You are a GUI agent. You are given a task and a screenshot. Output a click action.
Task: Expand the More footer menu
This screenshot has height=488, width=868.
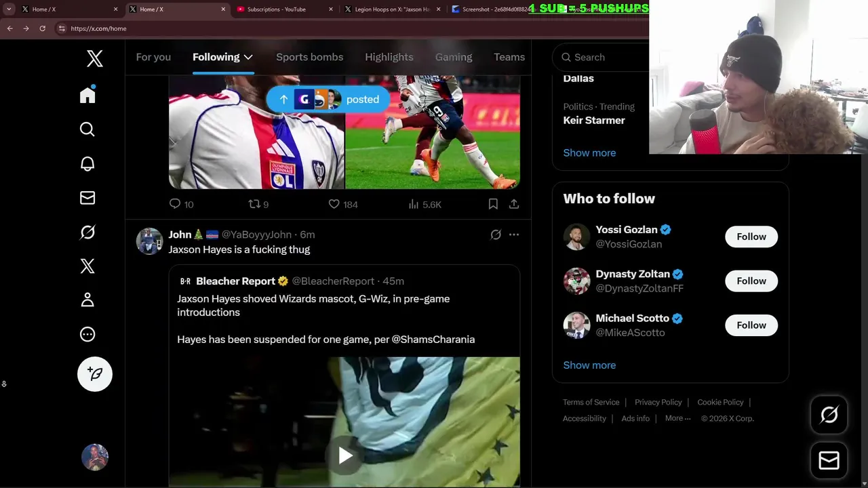coord(677,418)
